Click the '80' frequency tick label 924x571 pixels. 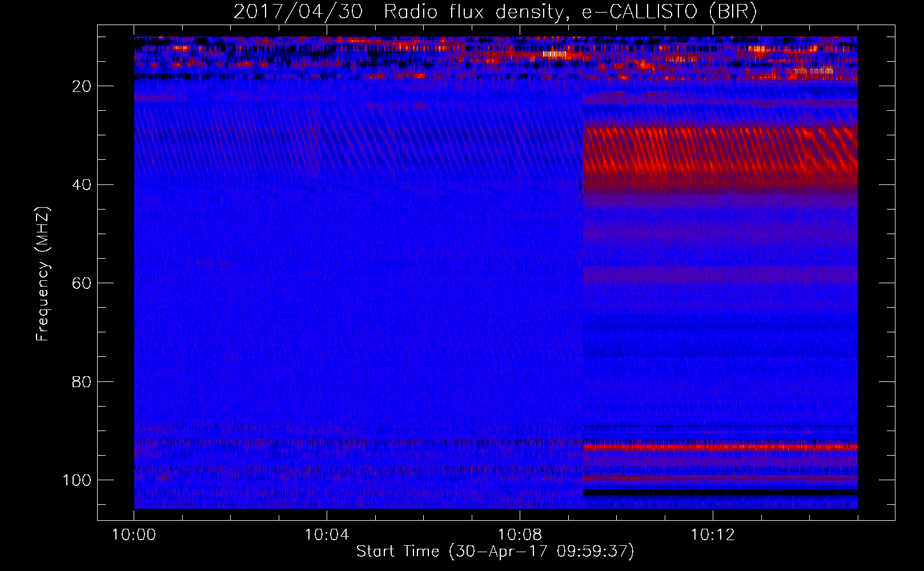82,381
